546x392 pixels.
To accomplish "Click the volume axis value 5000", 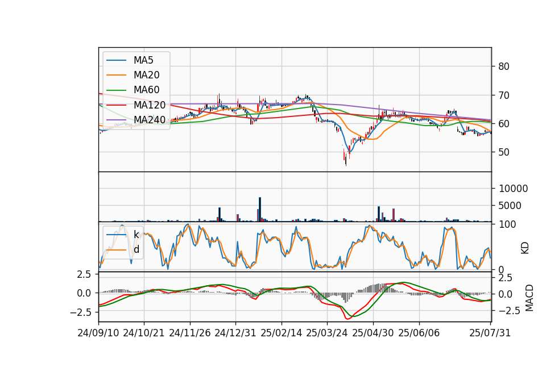I will [x=510, y=206].
